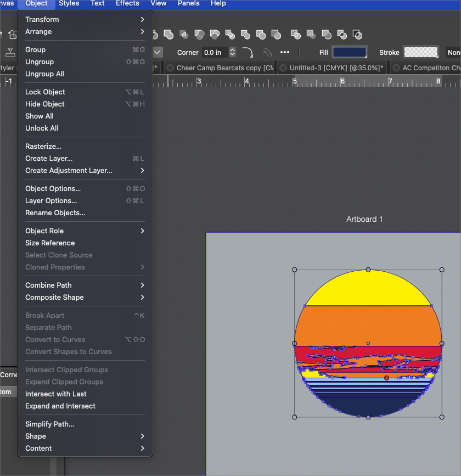Viewport: 461px width, 476px height.
Task: Click the rounded corner shape icon
Action: 248,53
